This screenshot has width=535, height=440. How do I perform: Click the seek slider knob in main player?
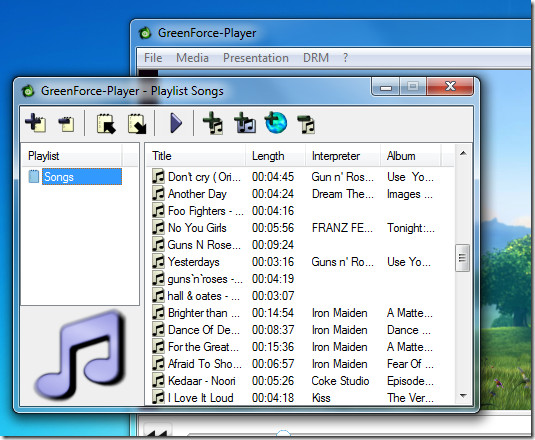tap(283, 434)
